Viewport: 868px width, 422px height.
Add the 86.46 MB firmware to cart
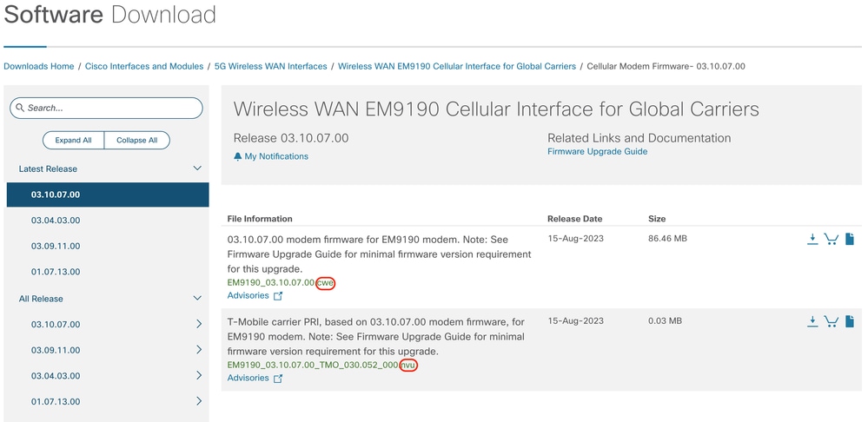tap(831, 239)
